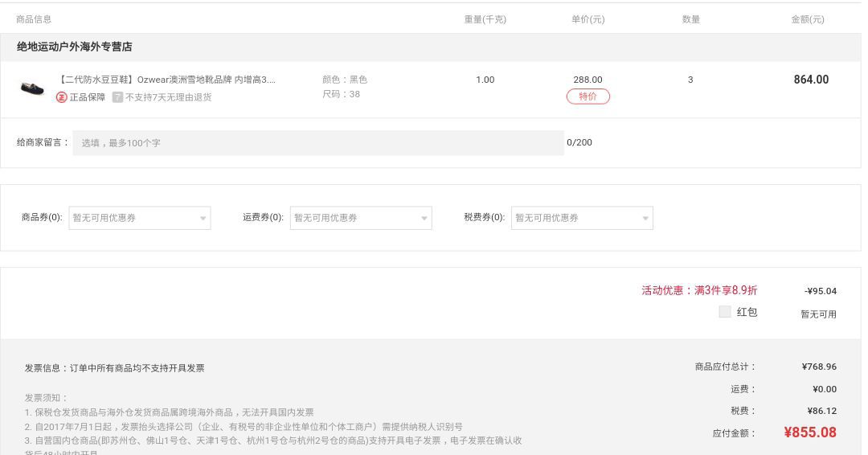Click invoice note 2 about 自2017年7月1日起
The image size is (868, 455).
pyautogui.click(x=244, y=427)
